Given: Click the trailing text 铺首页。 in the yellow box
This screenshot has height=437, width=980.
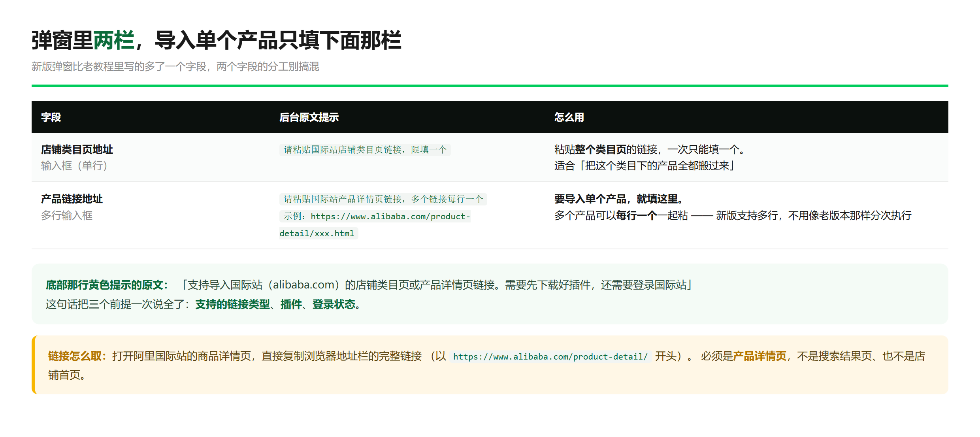Looking at the screenshot, I should pyautogui.click(x=67, y=375).
